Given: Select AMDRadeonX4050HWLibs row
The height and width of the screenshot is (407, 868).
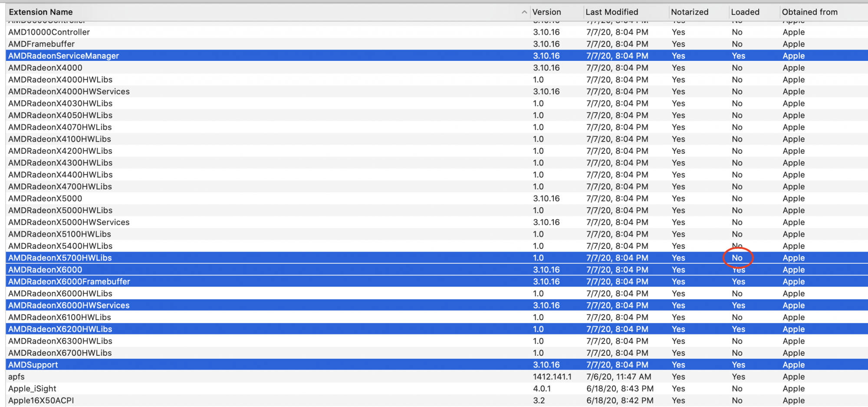Looking at the screenshot, I should tap(437, 115).
